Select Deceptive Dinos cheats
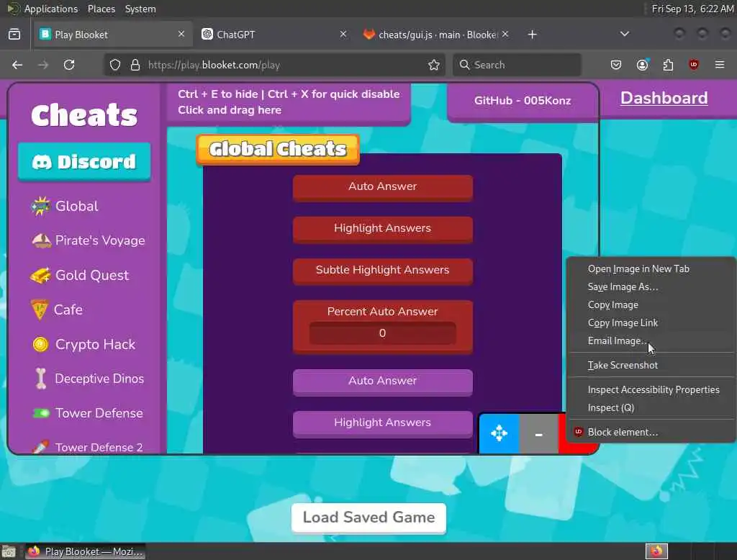The width and height of the screenshot is (737, 560). tap(89, 379)
